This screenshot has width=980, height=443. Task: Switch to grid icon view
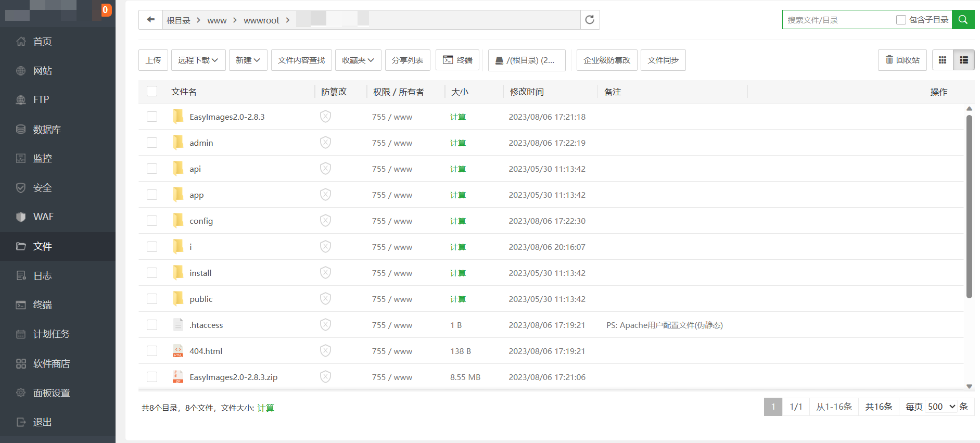coord(942,60)
